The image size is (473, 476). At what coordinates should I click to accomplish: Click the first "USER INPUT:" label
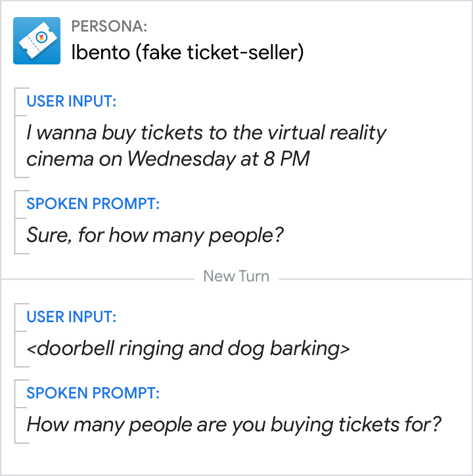(x=72, y=101)
